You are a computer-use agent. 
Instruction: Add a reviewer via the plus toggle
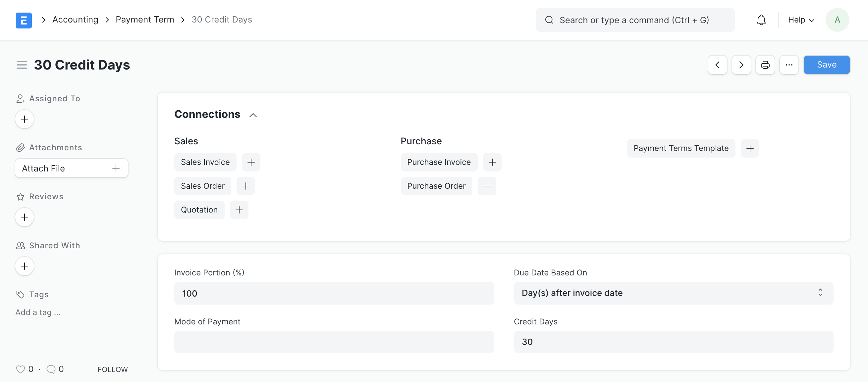pos(24,216)
